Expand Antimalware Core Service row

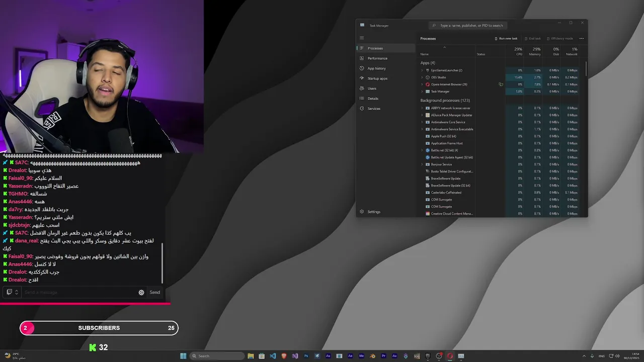click(422, 122)
